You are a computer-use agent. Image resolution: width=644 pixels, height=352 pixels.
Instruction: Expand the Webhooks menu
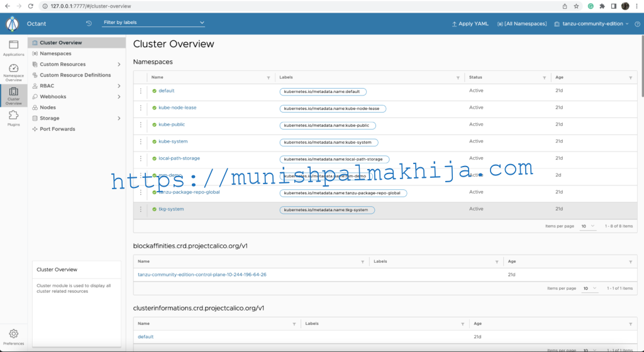[119, 97]
